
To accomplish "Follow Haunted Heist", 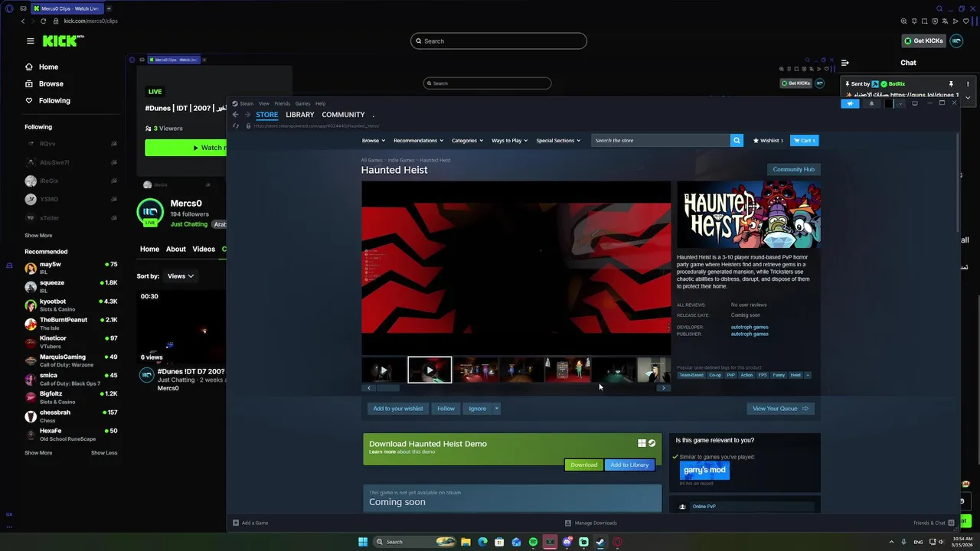I will point(446,409).
